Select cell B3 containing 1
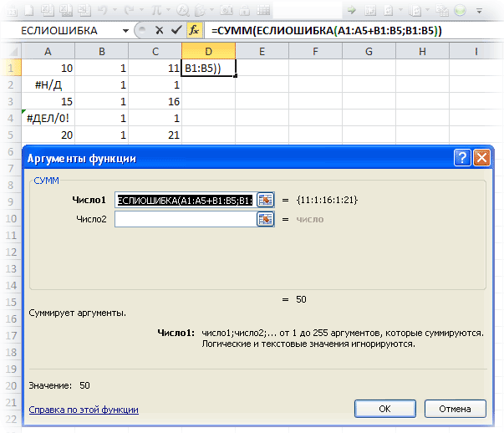This screenshot has height=433, width=504. point(102,101)
